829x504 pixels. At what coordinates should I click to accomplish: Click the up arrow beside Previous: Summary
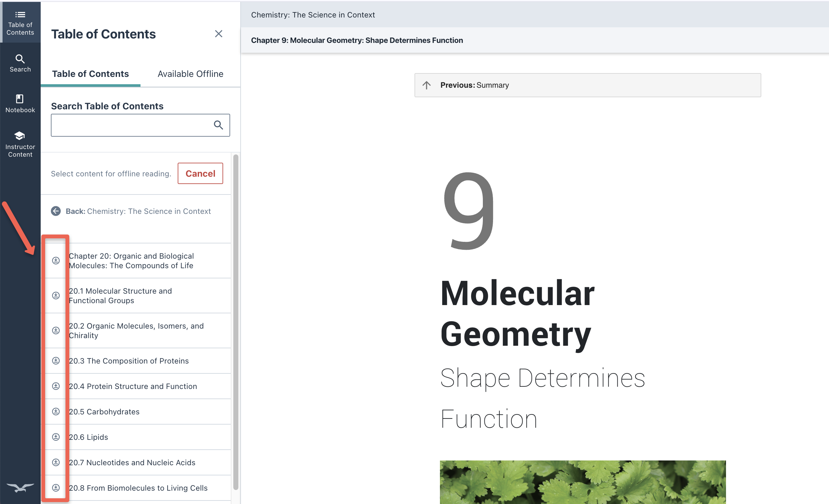[x=427, y=85]
